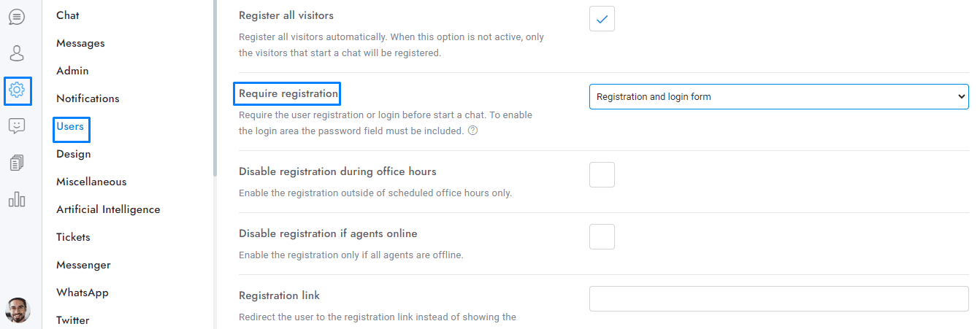
Task: Open the Design settings tab
Action: coord(74,154)
